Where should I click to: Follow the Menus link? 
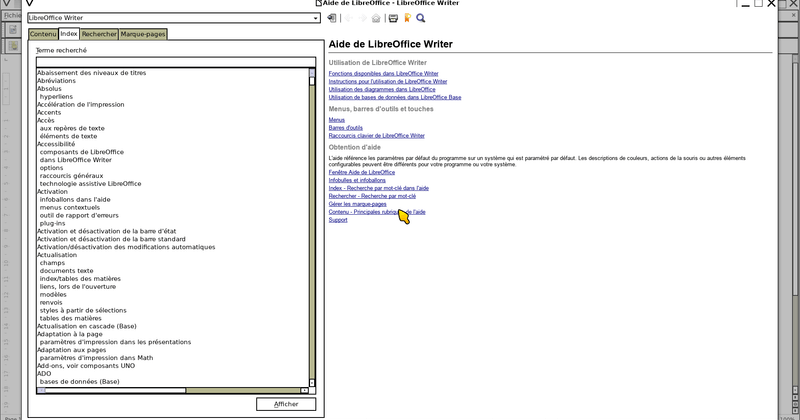[337, 120]
